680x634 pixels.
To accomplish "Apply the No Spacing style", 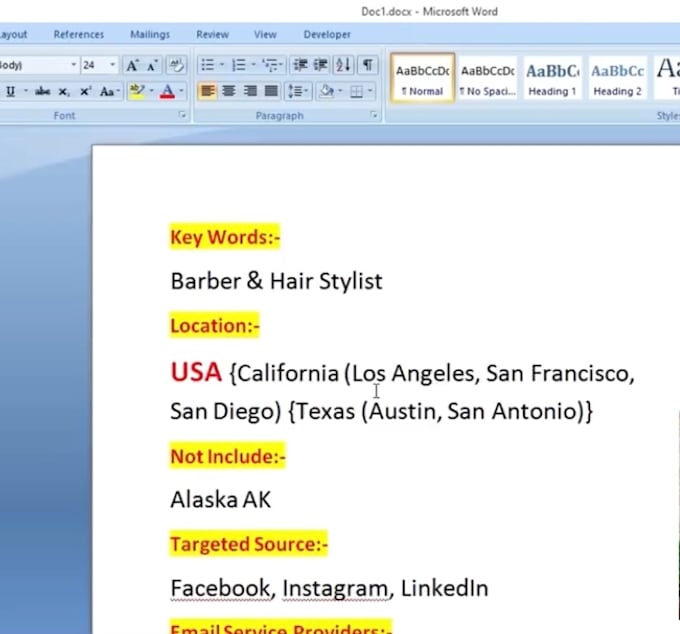I will click(487, 78).
